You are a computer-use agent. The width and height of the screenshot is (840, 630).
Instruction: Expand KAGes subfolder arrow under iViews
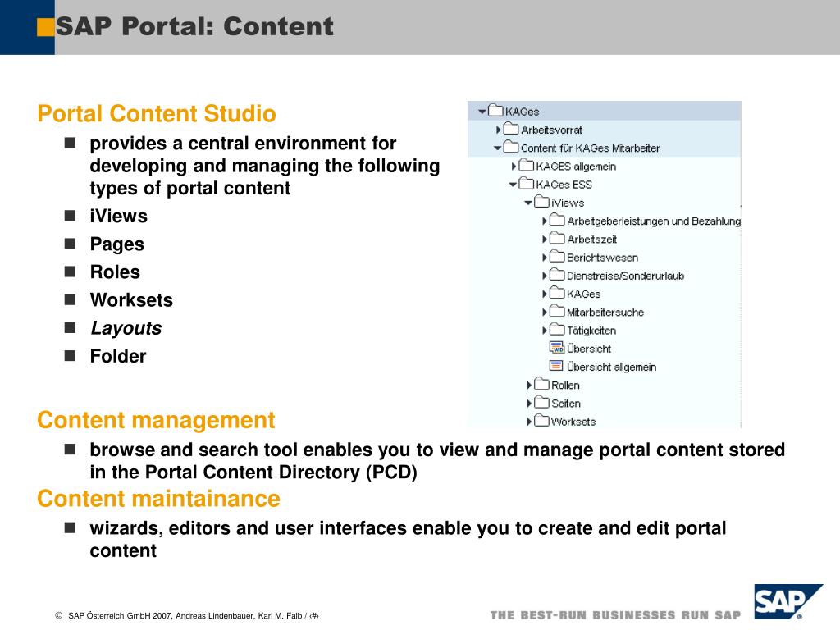pos(545,294)
